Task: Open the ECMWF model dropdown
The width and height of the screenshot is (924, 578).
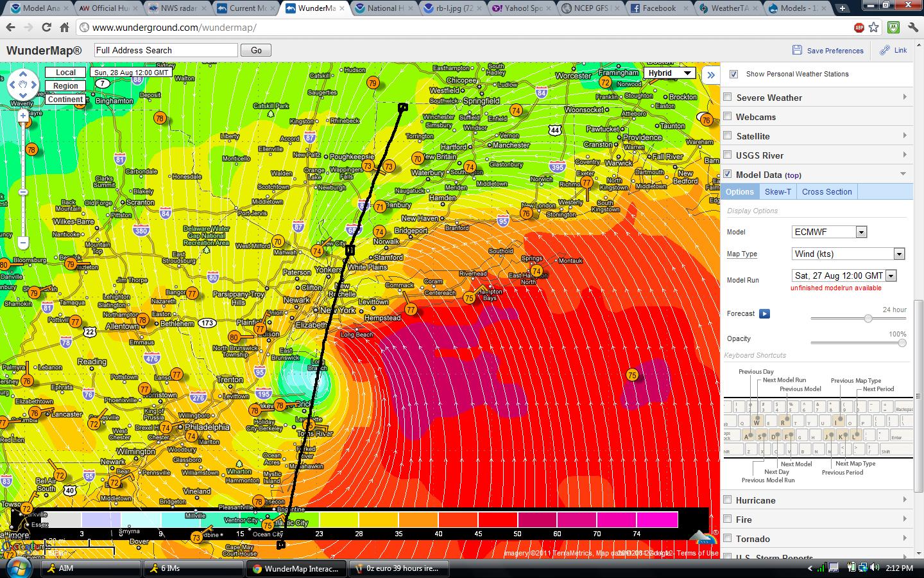Action: (830, 232)
